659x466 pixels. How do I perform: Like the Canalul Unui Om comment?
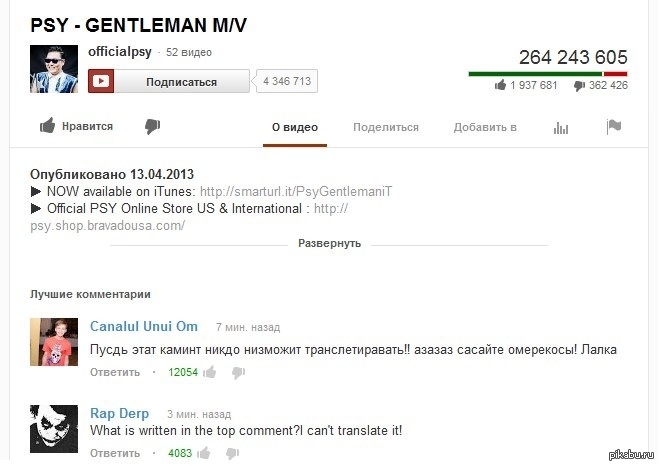pyautogui.click(x=209, y=372)
